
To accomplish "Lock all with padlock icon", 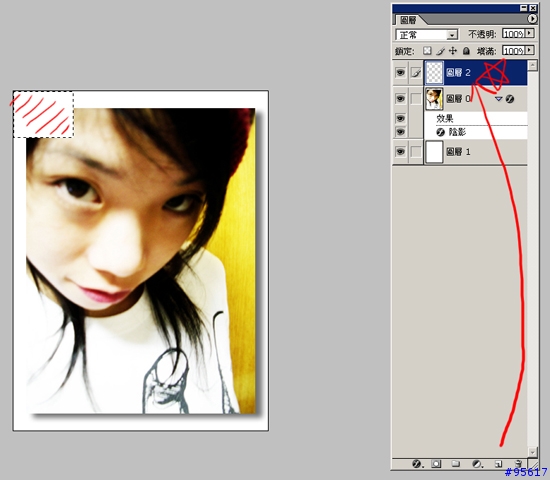I will pyautogui.click(x=466, y=51).
